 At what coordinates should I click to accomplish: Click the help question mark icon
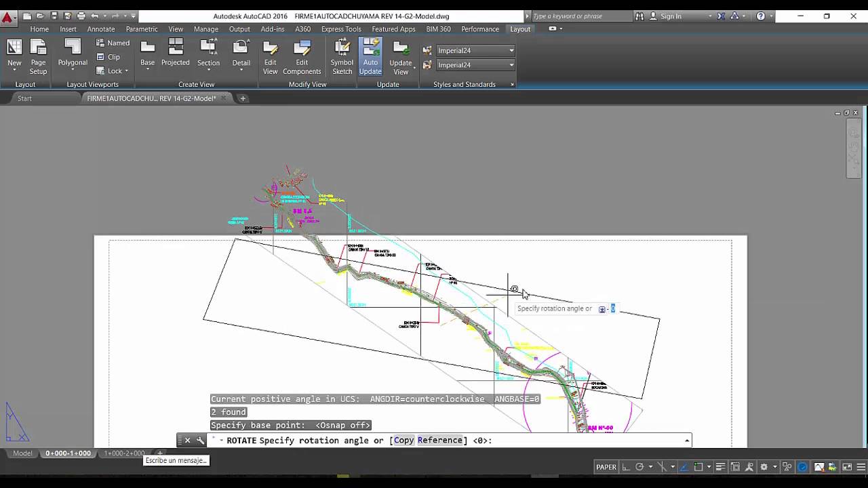coord(761,16)
